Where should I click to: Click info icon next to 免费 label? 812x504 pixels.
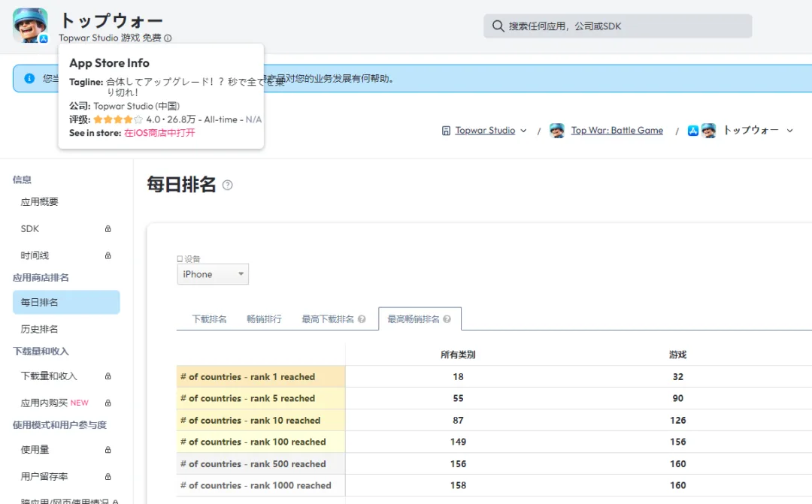click(168, 38)
